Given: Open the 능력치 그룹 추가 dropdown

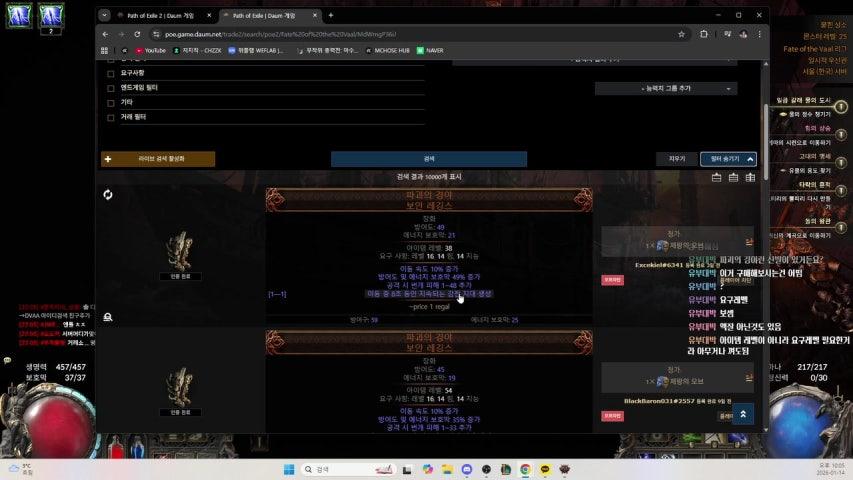Looking at the screenshot, I should 666,88.
